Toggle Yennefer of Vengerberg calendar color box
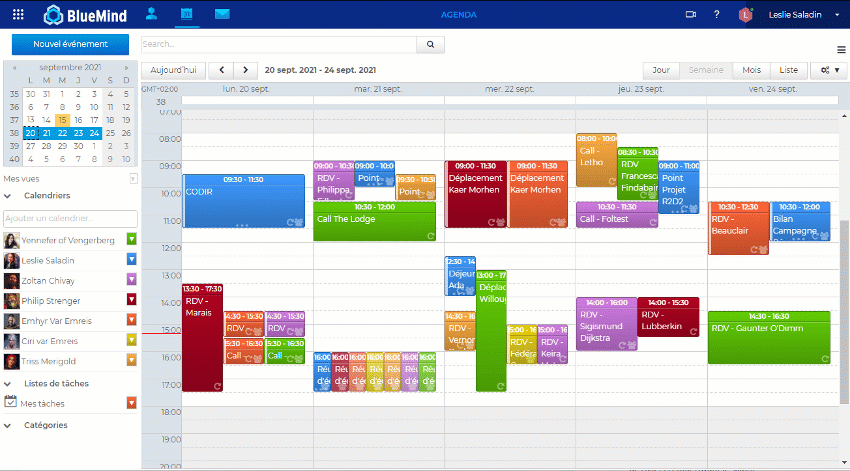Image resolution: width=850 pixels, height=471 pixels. tap(132, 239)
